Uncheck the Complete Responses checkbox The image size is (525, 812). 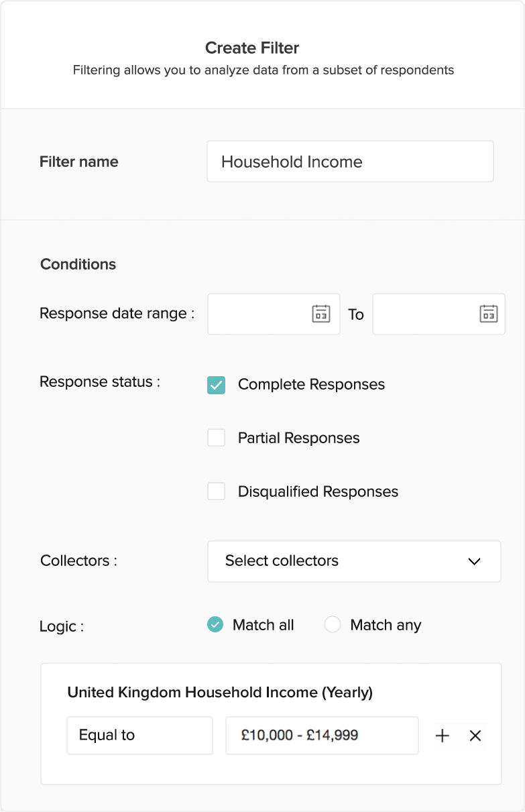coord(216,385)
